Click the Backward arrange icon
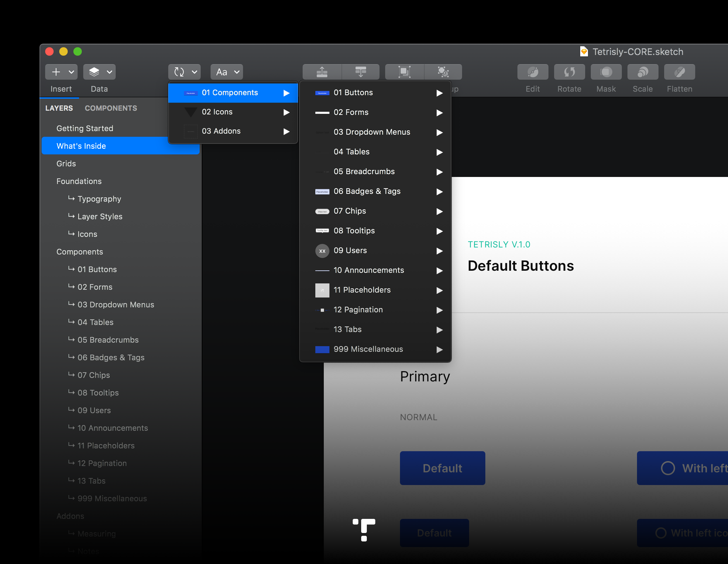The image size is (728, 564). click(360, 72)
